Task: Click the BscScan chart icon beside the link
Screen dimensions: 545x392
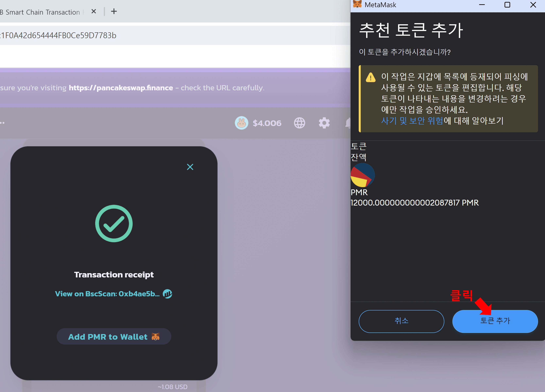Action: (x=168, y=294)
